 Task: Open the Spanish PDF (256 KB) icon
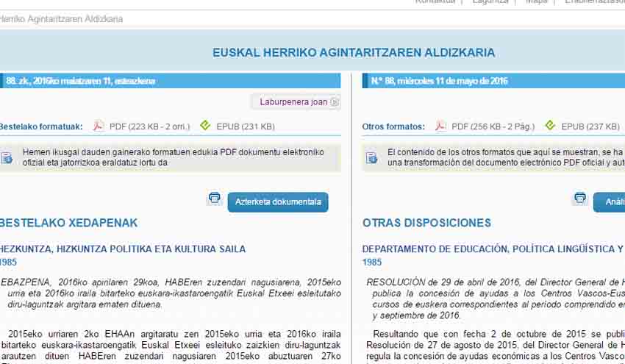tap(440, 126)
